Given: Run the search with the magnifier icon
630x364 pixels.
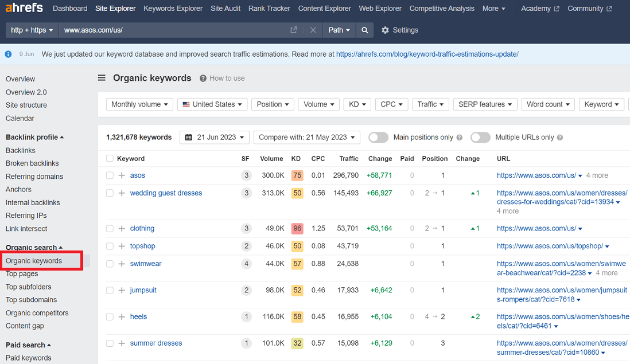Looking at the screenshot, I should click(365, 30).
